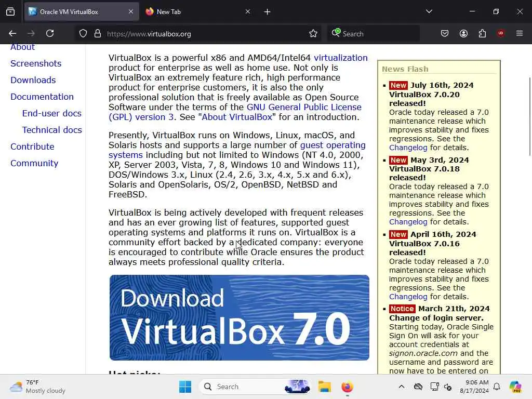Open the notifications bell icon
The width and height of the screenshot is (532, 399).
[x=497, y=387]
